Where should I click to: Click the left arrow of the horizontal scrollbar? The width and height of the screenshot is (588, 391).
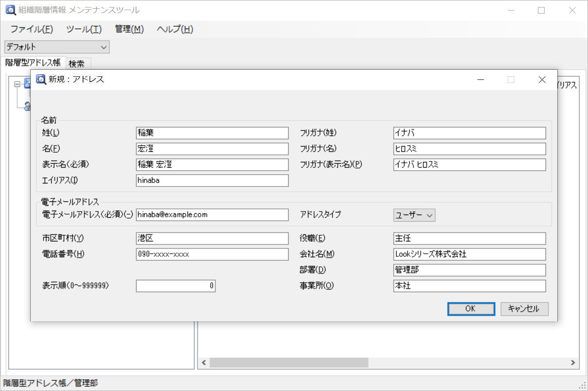point(203,362)
